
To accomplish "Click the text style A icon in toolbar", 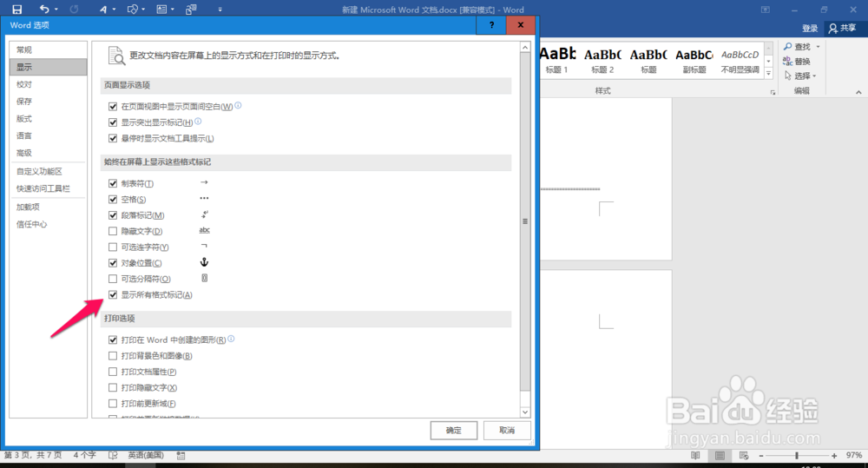I will coord(103,9).
